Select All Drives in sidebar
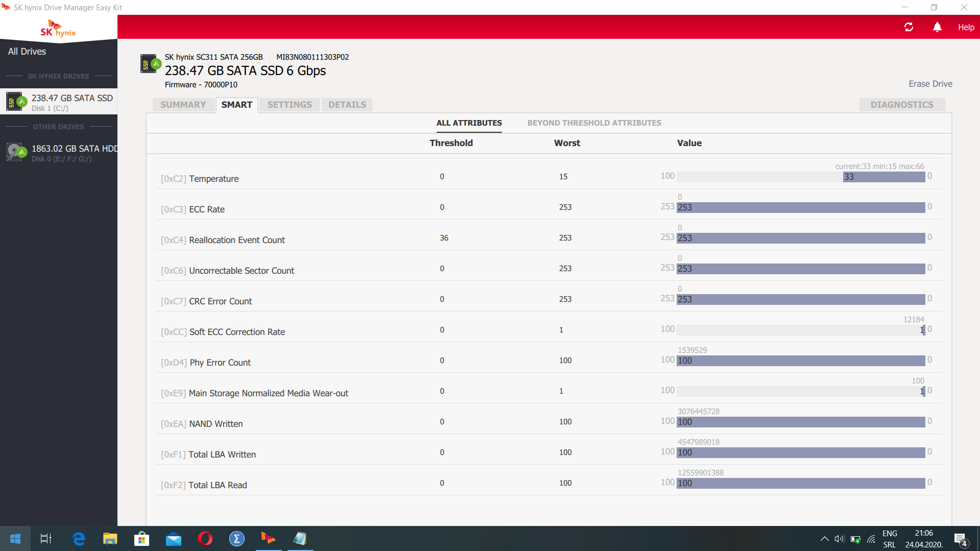Screen dimensions: 980x551 coord(27,52)
